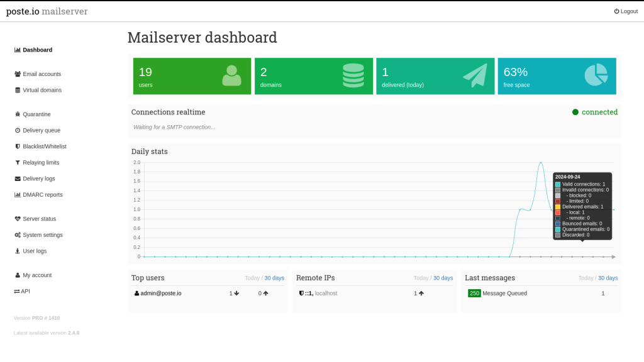Log out of the mailserver
The image size is (644, 362).
[x=626, y=11]
